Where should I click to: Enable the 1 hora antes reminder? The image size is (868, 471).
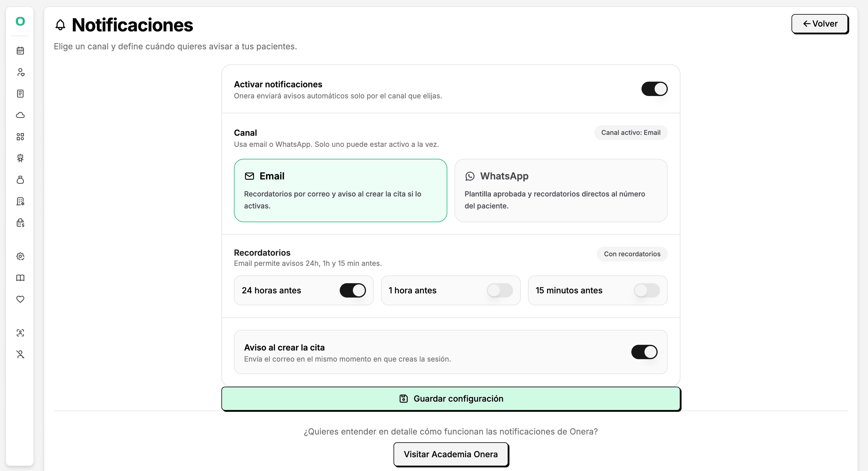500,290
